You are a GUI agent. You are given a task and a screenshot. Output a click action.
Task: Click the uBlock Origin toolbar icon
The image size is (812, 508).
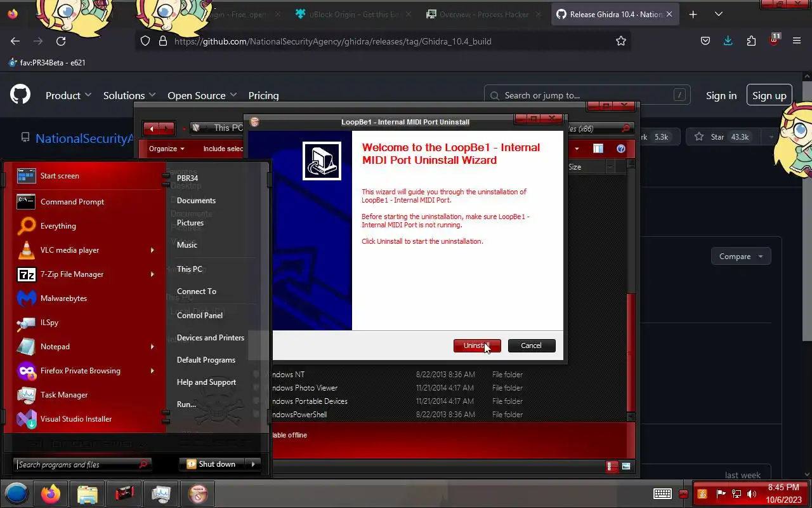(x=775, y=41)
